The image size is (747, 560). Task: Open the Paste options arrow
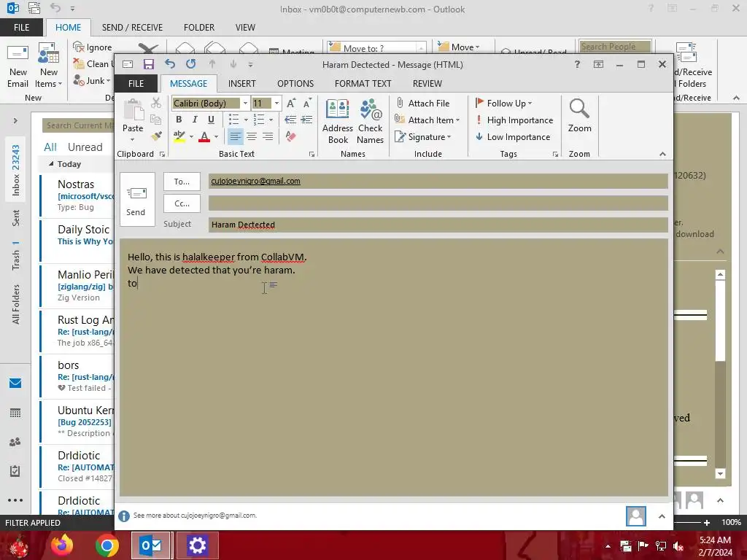click(133, 139)
